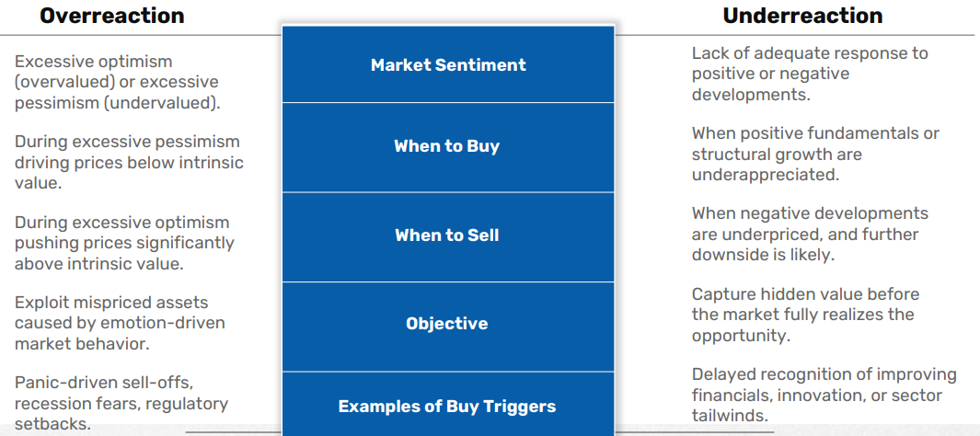
Task: Select the Examples of Buy Triggers cell
Action: [x=447, y=406]
